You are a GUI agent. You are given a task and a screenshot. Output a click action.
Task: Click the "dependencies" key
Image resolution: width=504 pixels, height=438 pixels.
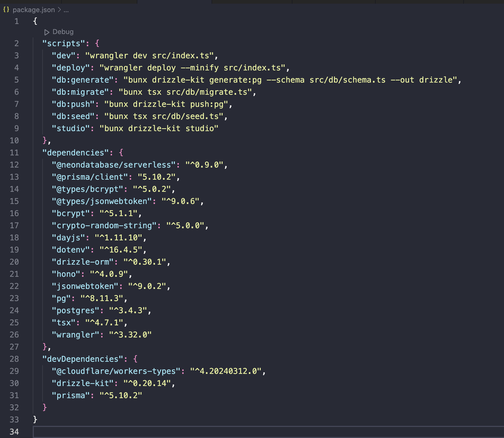point(76,153)
